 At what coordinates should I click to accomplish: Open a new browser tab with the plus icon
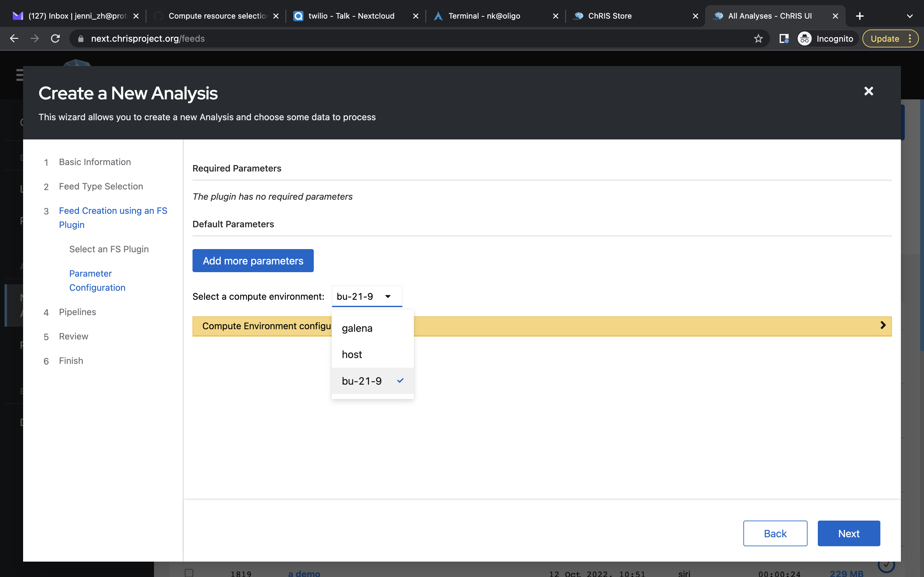(860, 16)
